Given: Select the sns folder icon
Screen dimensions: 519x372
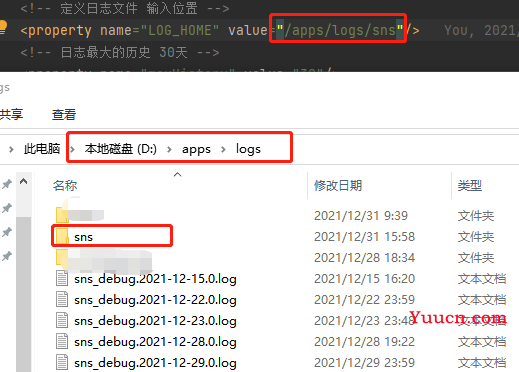Looking at the screenshot, I should pyautogui.click(x=62, y=236).
